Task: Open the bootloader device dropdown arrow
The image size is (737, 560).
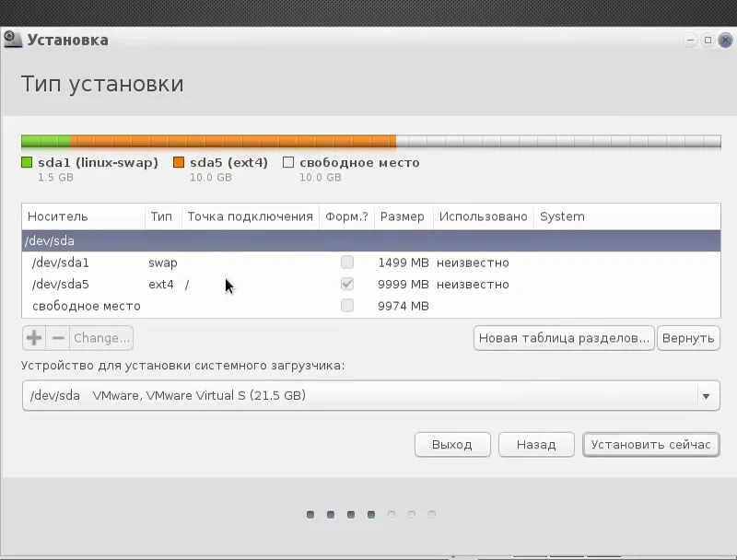Action: pyautogui.click(x=706, y=396)
